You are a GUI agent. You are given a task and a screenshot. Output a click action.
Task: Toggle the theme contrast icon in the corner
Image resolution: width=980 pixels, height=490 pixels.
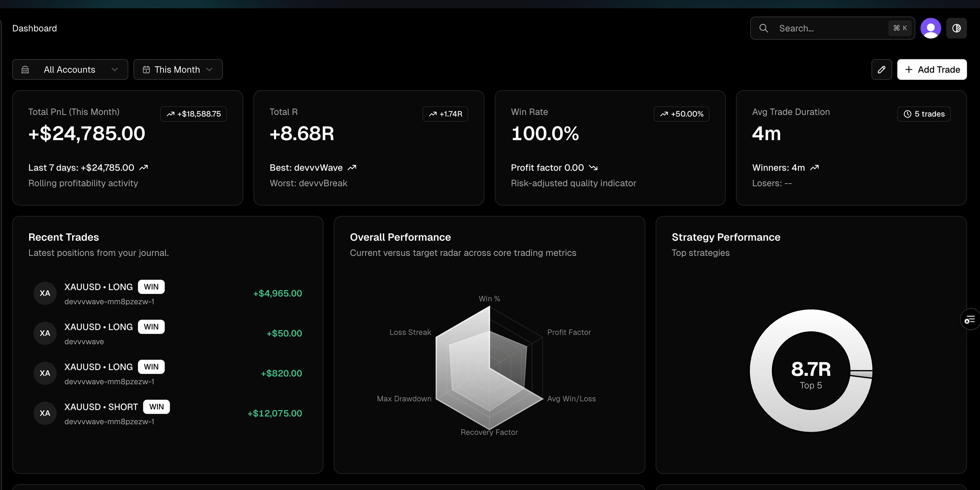tap(957, 28)
